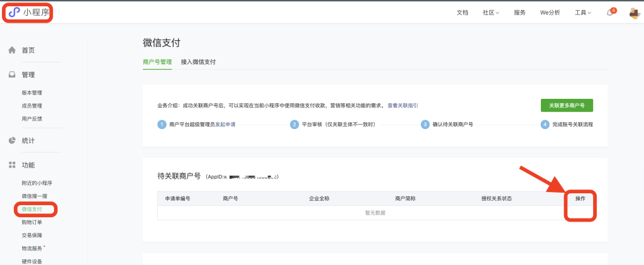Open 服务 in the top navigation
Viewport: 644px width, 265px height.
(519, 13)
